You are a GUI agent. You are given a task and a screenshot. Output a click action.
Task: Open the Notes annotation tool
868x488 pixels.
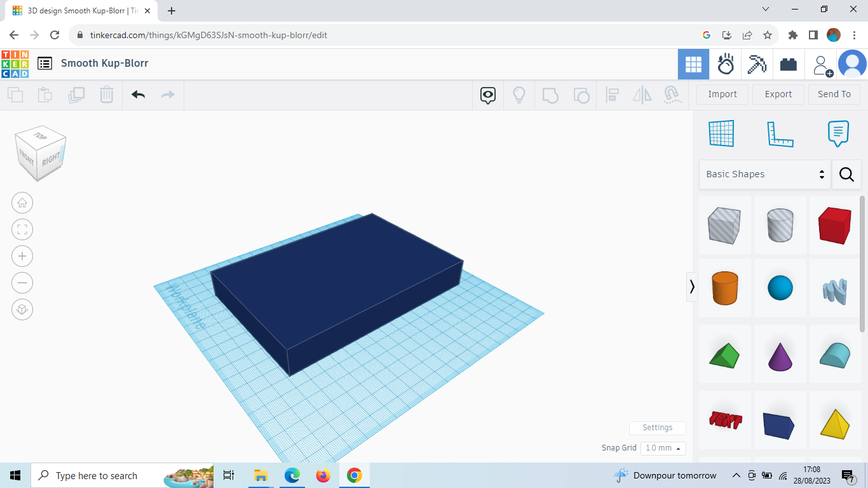(837, 133)
